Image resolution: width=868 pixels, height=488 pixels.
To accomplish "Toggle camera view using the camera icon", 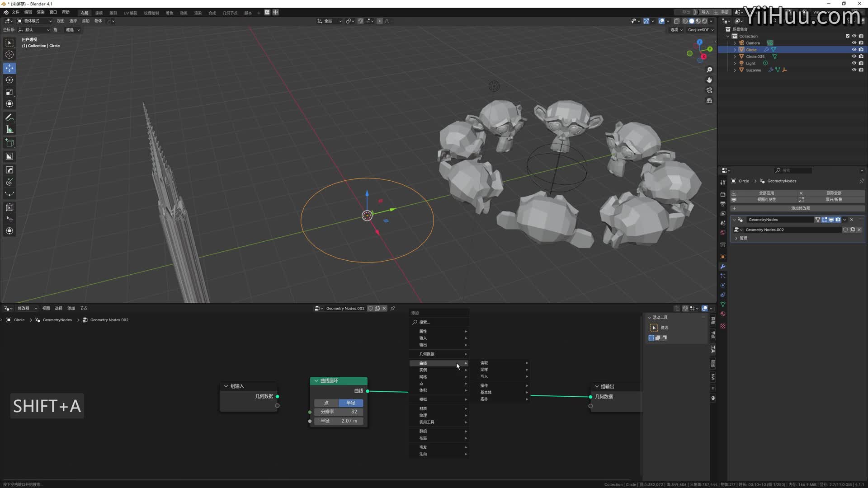I will tap(709, 90).
